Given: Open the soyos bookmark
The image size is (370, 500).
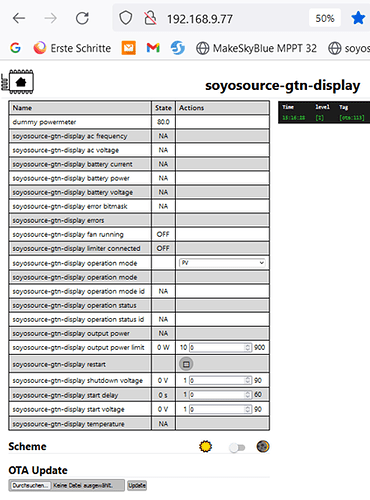Looking at the screenshot, I should pyautogui.click(x=349, y=48).
